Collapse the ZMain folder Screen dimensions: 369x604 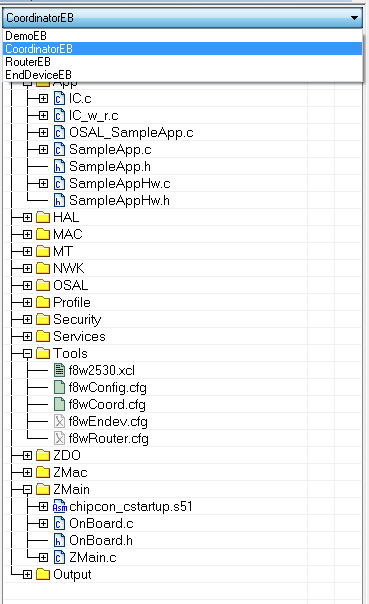pos(27,489)
